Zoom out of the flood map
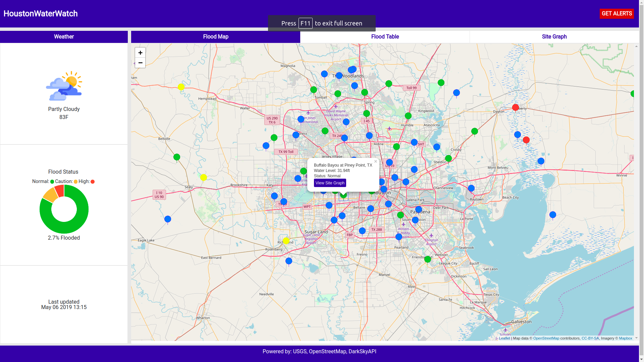644x362 pixels. pyautogui.click(x=140, y=63)
